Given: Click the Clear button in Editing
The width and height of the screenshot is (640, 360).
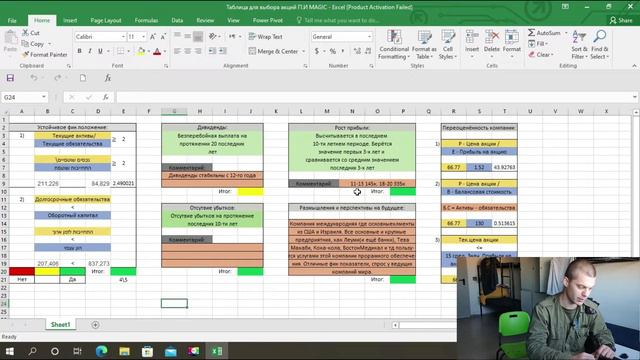Looking at the screenshot, I should tap(540, 54).
